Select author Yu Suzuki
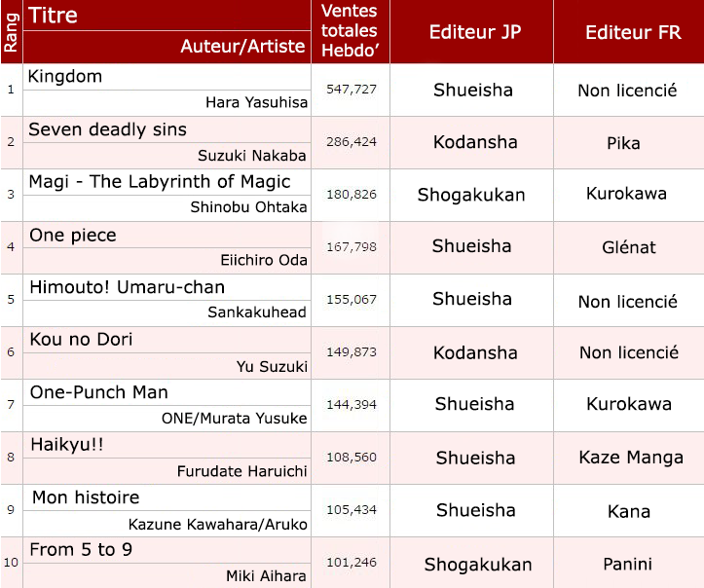The width and height of the screenshot is (704, 588). coord(272,367)
